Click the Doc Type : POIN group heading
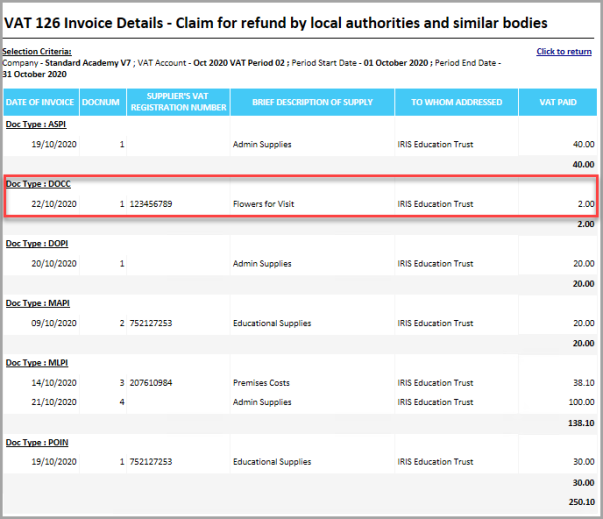This screenshot has height=519, width=603. point(38,441)
